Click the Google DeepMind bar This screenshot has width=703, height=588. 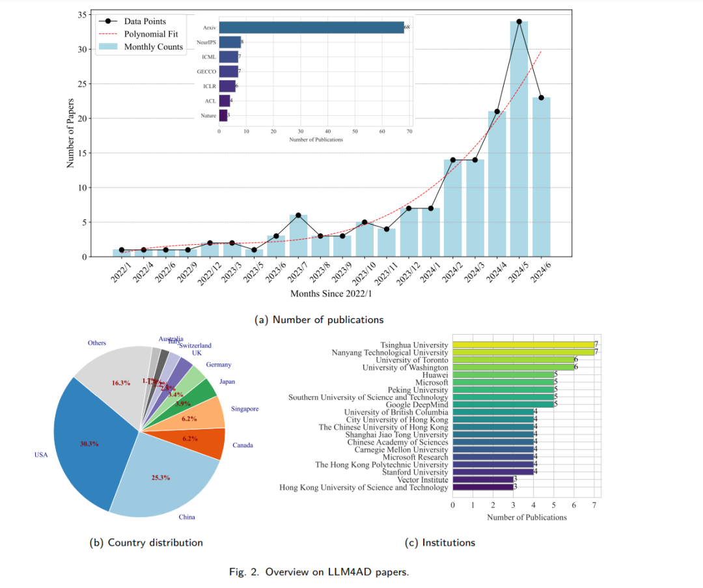click(503, 404)
